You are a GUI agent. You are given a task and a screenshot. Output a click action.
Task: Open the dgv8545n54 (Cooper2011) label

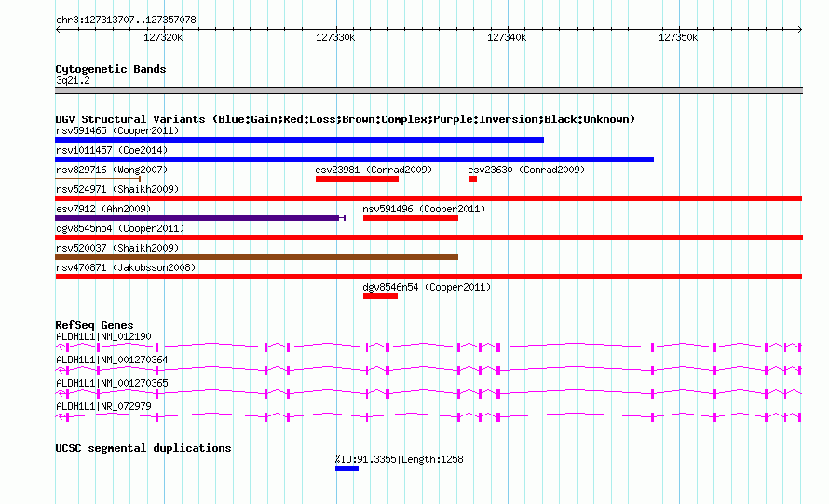tap(120, 228)
